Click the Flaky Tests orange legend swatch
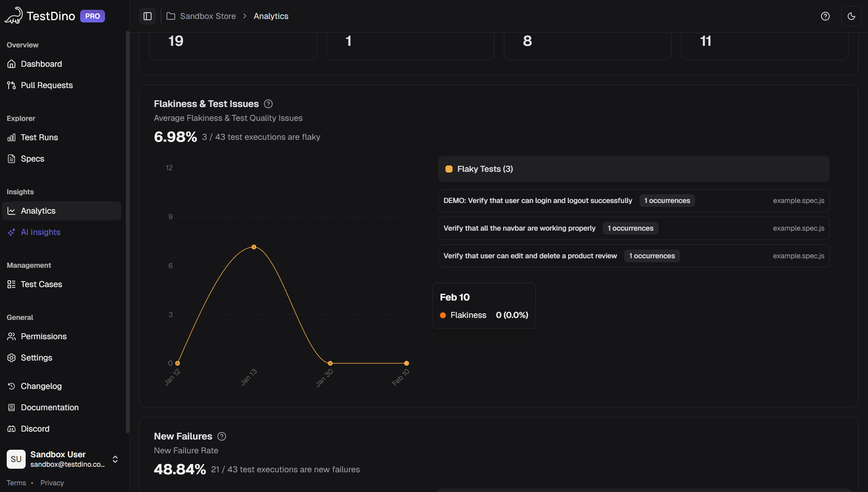Viewport: 868px width, 492px height. point(449,169)
